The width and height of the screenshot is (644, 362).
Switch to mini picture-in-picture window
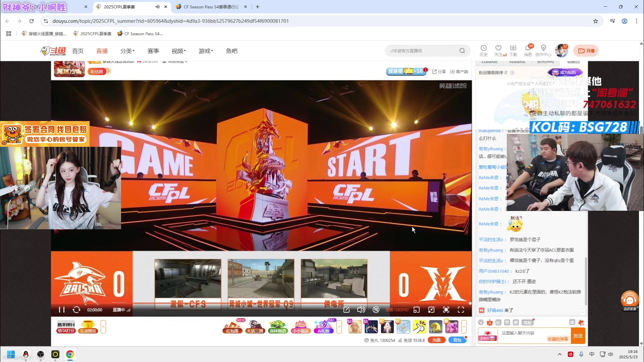tap(417, 310)
